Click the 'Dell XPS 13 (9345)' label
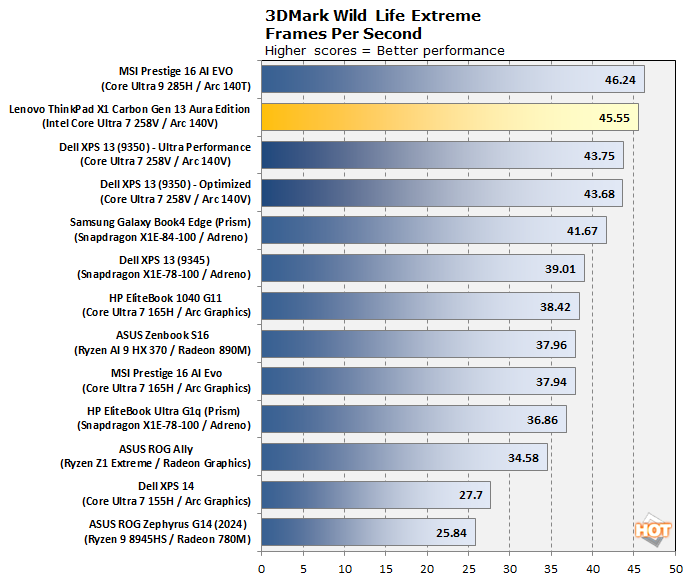Image resolution: width=690 pixels, height=581 pixels. (x=165, y=260)
